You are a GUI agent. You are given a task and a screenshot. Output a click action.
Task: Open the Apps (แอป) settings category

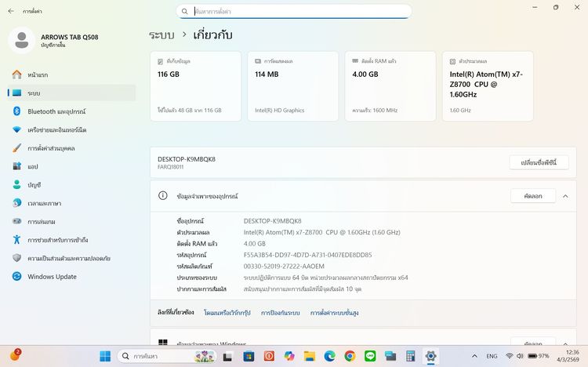[33, 166]
